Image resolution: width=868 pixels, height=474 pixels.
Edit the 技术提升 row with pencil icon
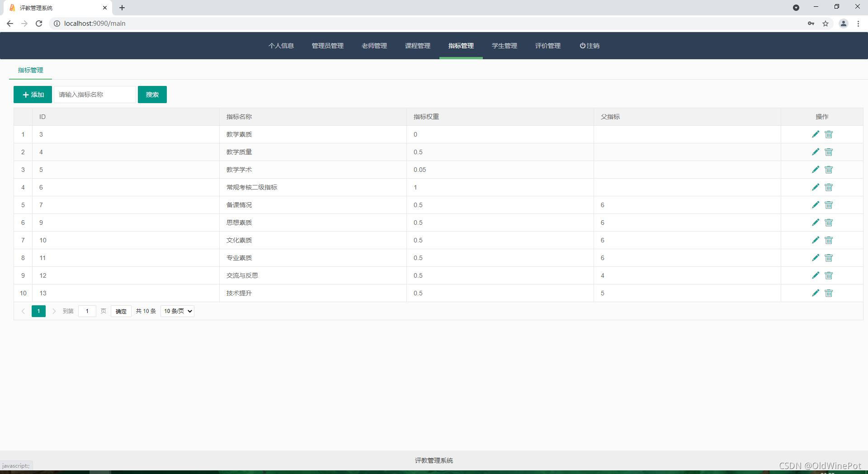(x=816, y=293)
